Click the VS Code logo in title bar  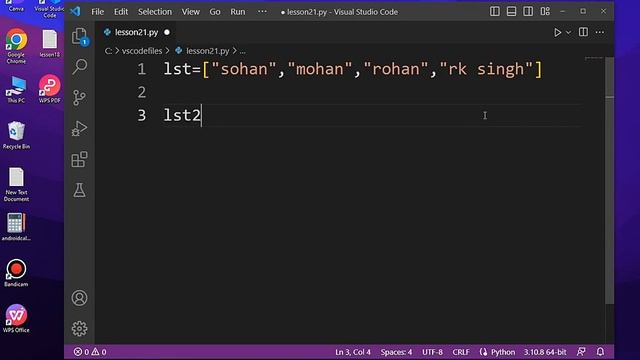76,11
